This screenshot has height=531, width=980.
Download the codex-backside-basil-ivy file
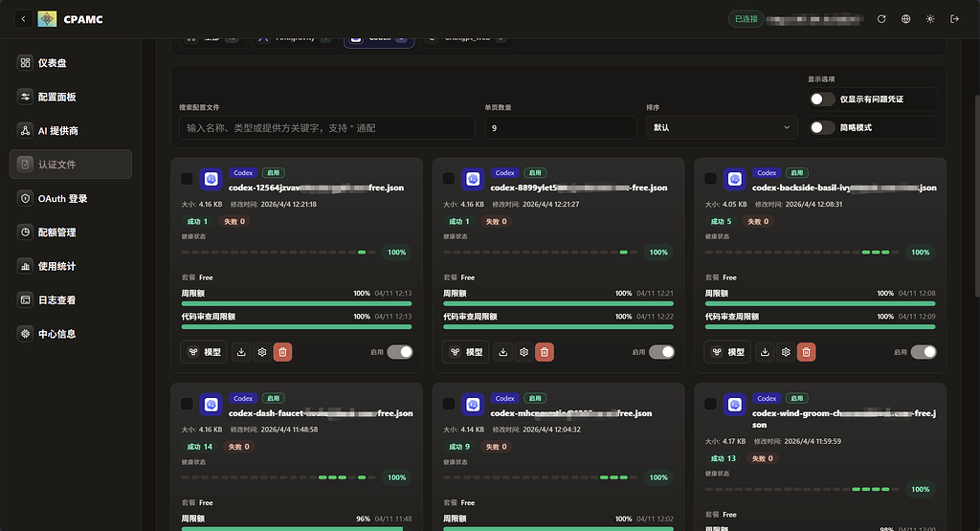pyautogui.click(x=765, y=352)
